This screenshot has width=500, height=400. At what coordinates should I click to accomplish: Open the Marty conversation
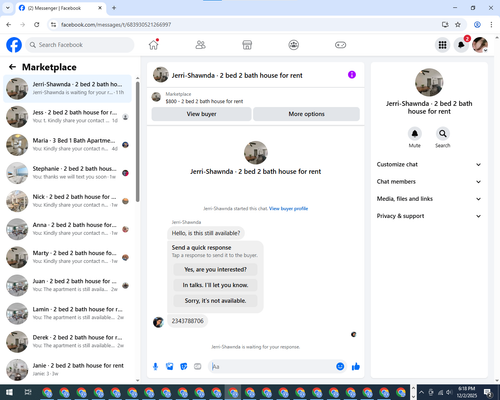pyautogui.click(x=68, y=257)
